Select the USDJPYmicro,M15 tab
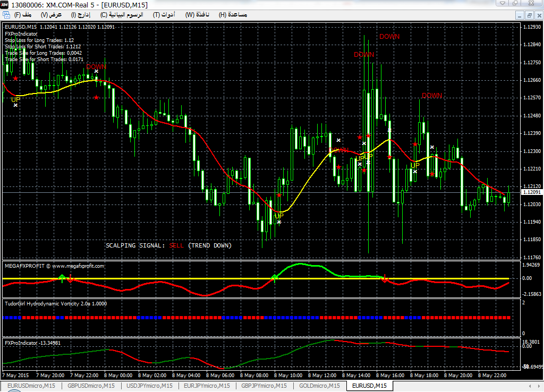This screenshot has width=544, height=392. coord(149,386)
